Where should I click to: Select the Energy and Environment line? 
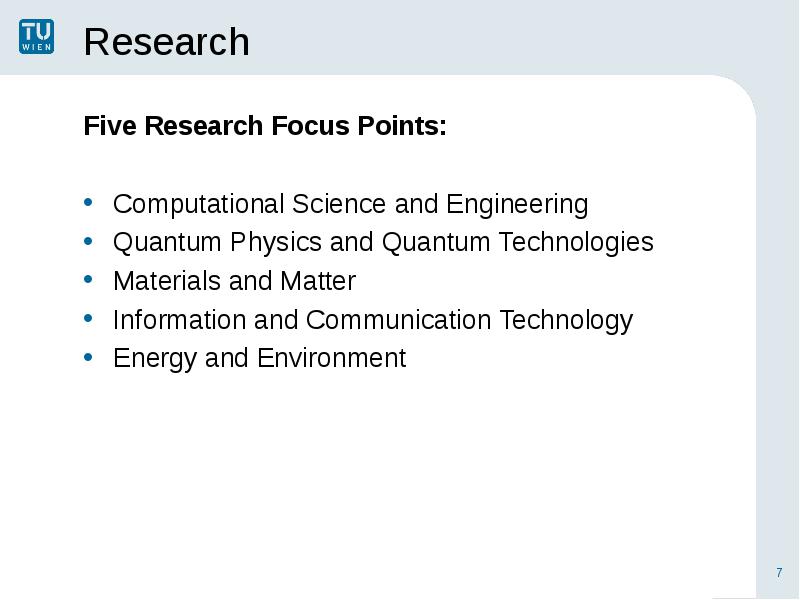260,359
